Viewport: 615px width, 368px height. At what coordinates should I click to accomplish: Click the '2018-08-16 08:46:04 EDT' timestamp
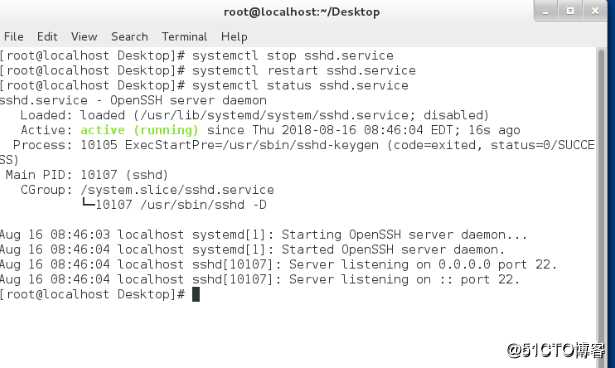367,130
